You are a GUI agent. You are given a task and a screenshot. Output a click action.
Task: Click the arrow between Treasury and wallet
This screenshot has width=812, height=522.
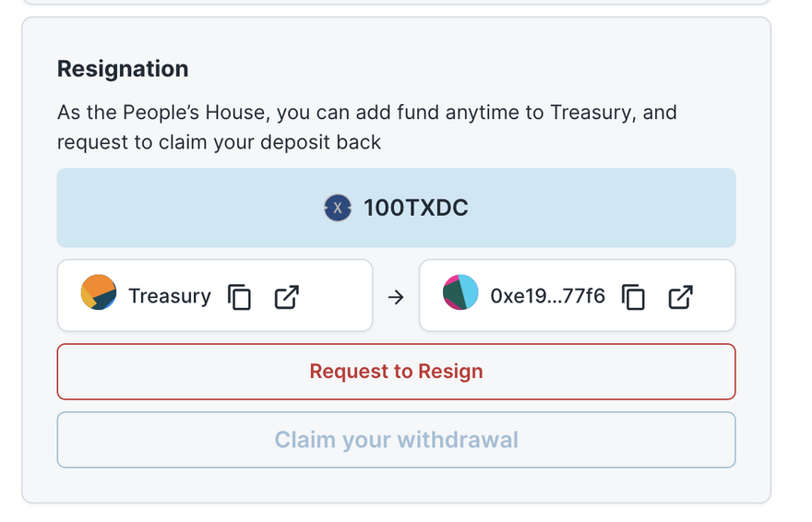click(x=396, y=297)
